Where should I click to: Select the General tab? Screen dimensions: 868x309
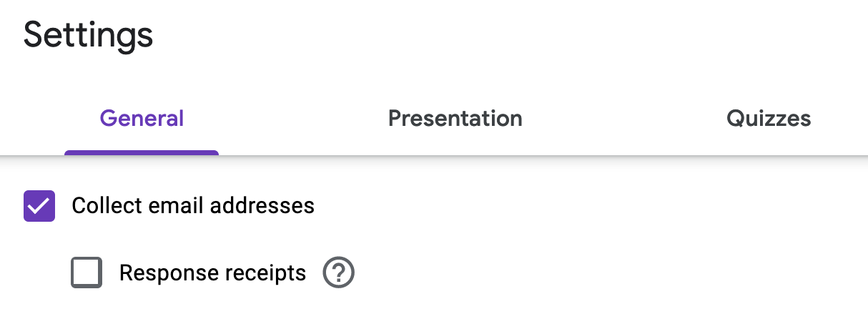pyautogui.click(x=142, y=118)
